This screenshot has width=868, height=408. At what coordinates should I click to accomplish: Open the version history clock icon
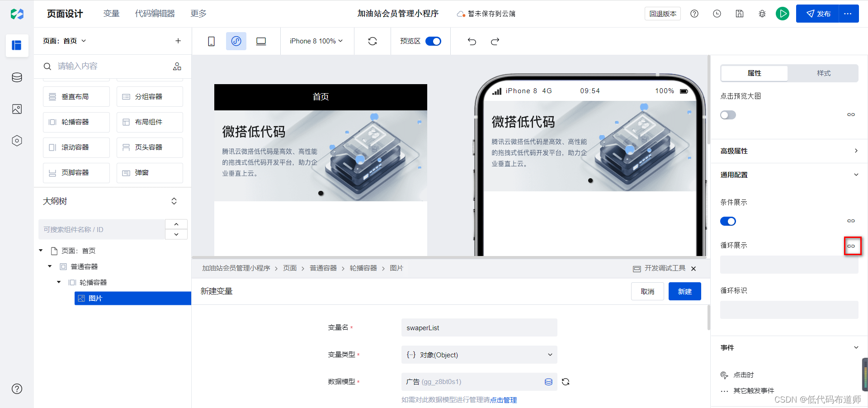click(717, 14)
